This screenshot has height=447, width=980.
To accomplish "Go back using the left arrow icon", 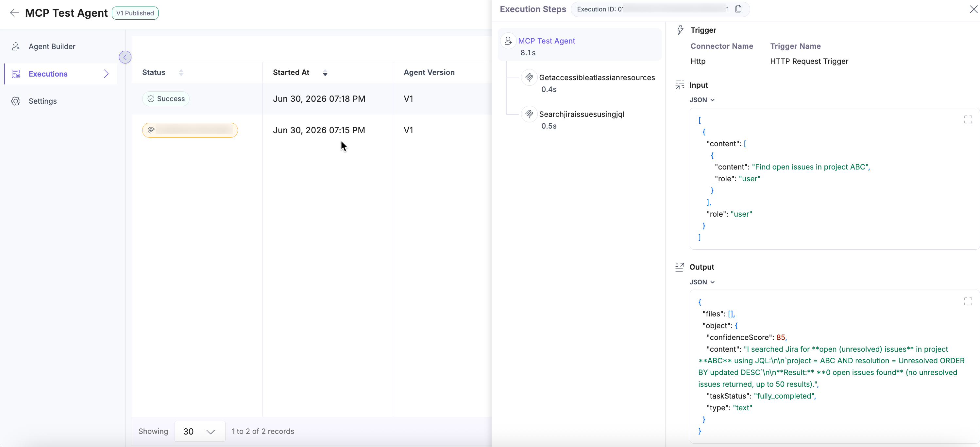I will pyautogui.click(x=14, y=13).
